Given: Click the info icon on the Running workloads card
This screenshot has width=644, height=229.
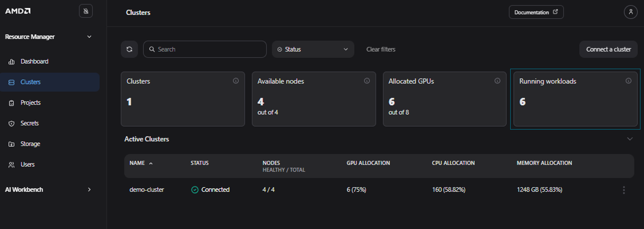Looking at the screenshot, I should [x=628, y=81].
